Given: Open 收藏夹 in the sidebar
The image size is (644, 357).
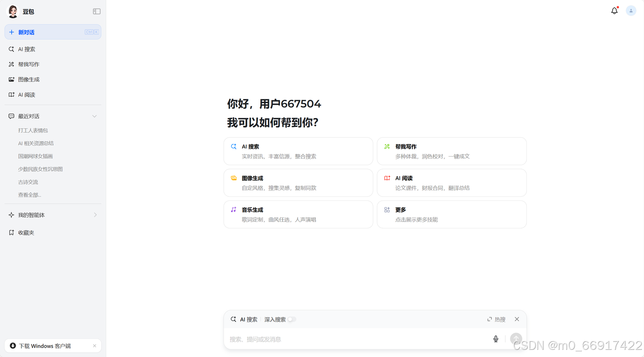Looking at the screenshot, I should pos(53,233).
